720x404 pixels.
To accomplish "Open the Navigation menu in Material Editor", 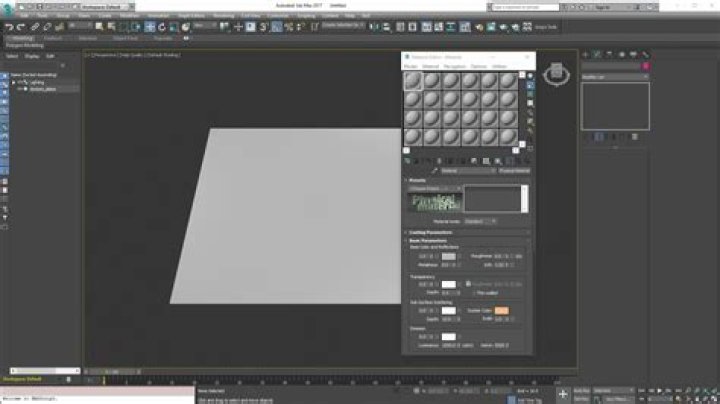I will click(x=455, y=67).
